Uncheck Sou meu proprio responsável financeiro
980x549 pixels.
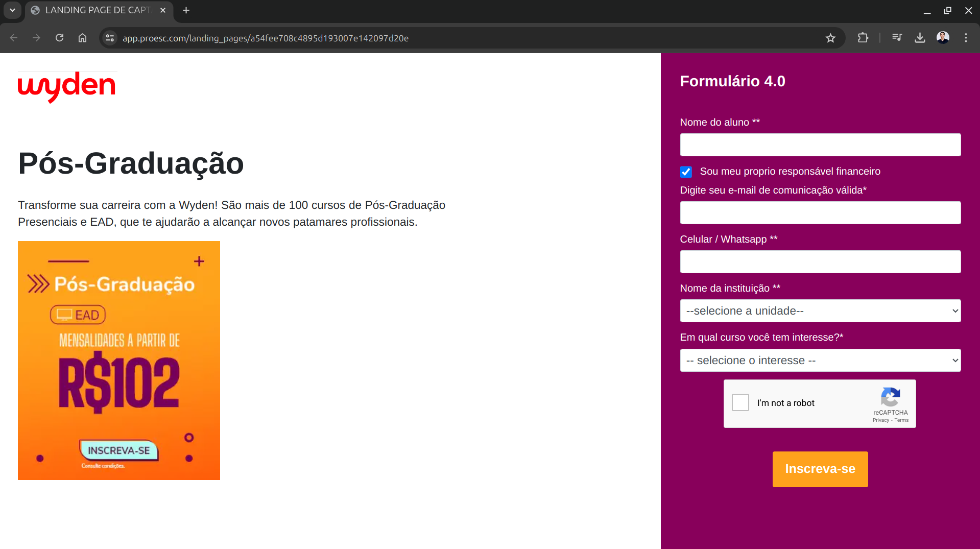pos(686,172)
